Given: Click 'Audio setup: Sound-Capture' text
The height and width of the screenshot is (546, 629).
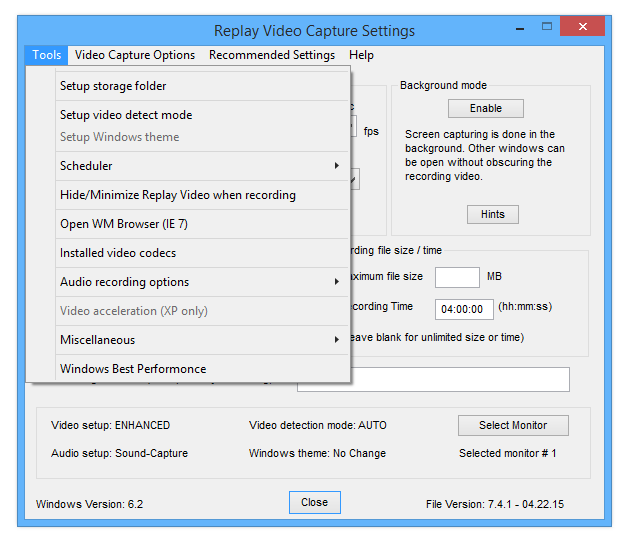Looking at the screenshot, I should pos(119,453).
